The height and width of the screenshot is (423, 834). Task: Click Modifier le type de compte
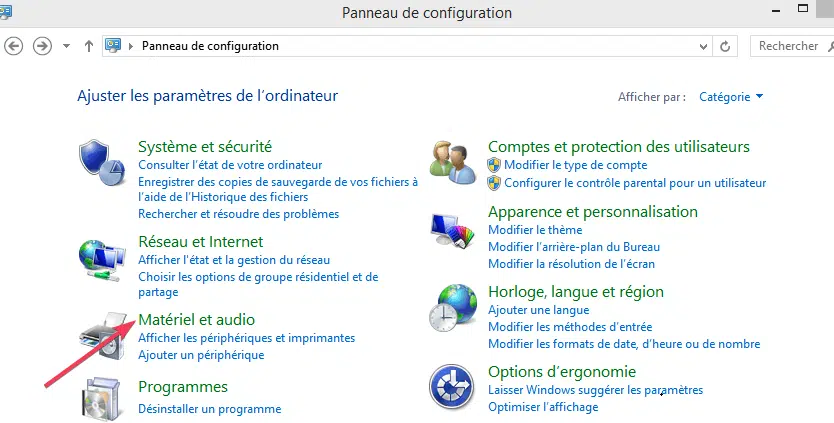576,165
